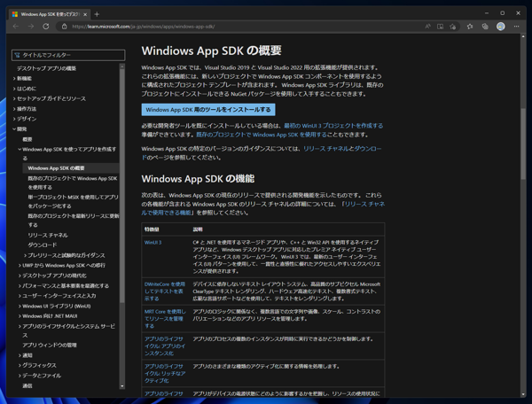Image resolution: width=532 pixels, height=404 pixels.
Task: Open アプリ ウィンドウの管理 sidebar item
Action: (50, 345)
